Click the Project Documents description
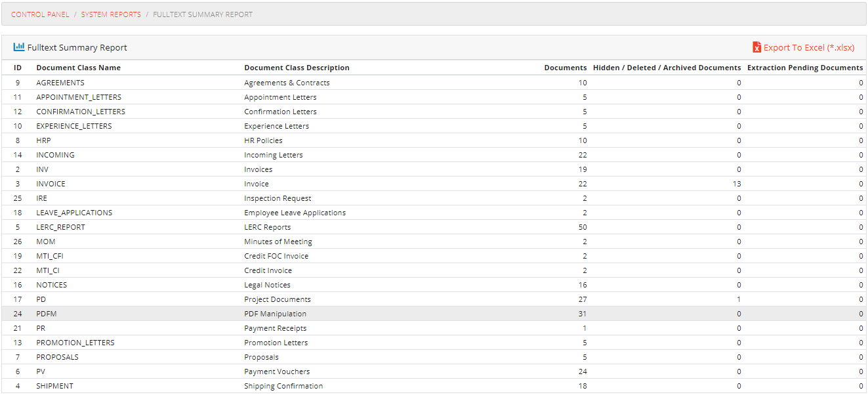 click(x=278, y=299)
